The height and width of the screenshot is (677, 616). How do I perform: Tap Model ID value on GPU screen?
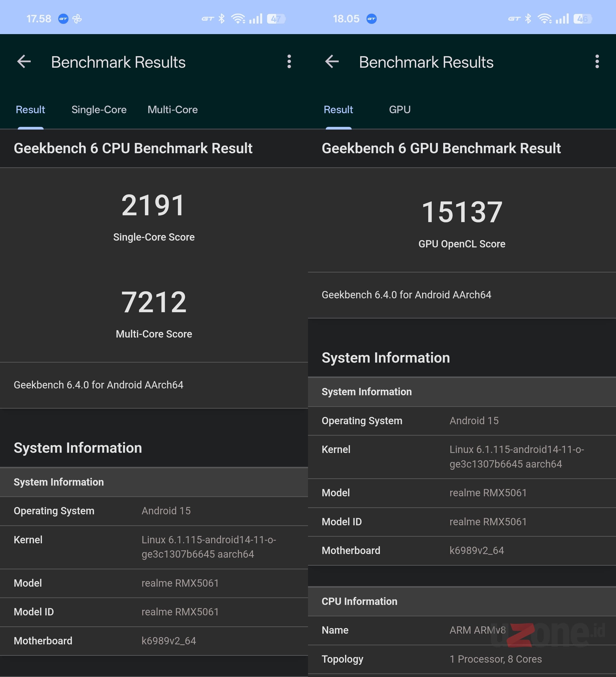(x=488, y=522)
